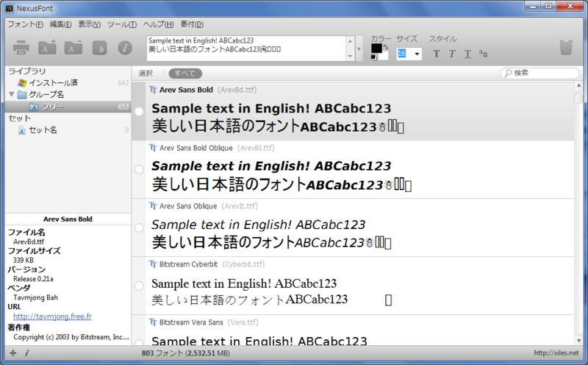Click the sample text input box
The image size is (588, 365).
[246, 49]
